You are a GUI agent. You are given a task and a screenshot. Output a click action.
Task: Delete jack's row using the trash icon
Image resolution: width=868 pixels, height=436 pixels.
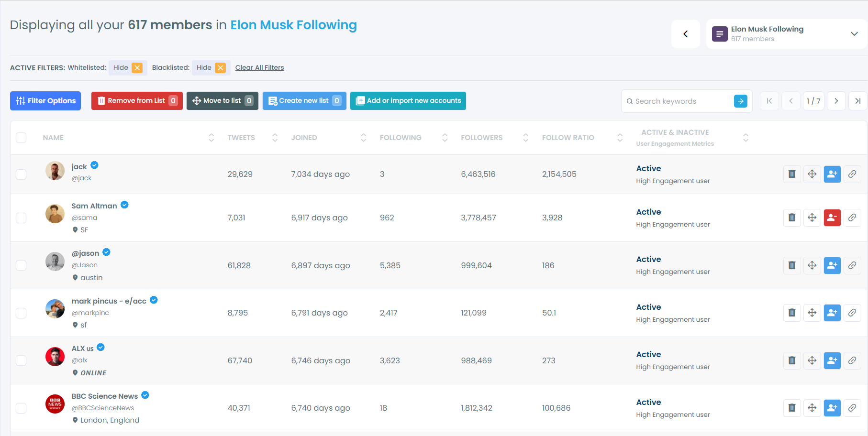[x=791, y=174]
